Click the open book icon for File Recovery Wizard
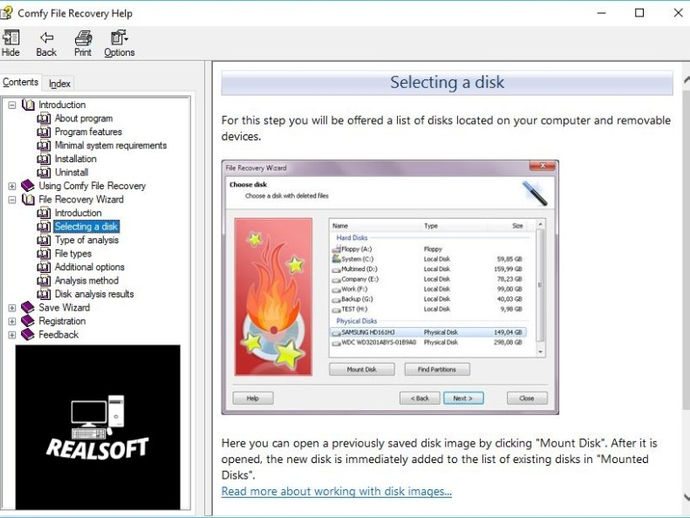 pyautogui.click(x=28, y=199)
